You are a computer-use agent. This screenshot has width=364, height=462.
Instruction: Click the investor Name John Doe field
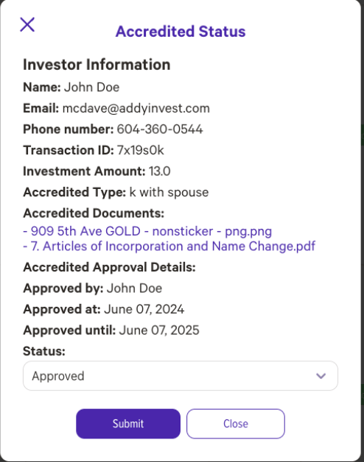(71, 87)
